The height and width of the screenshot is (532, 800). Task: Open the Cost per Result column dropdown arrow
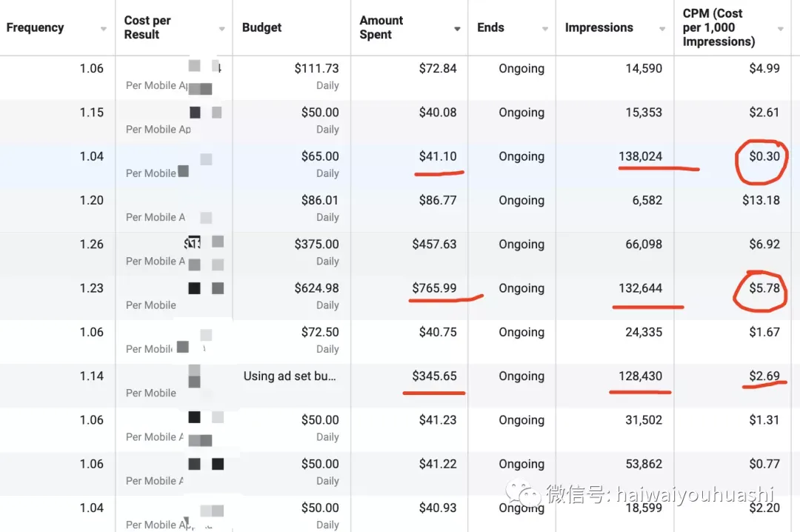(x=222, y=29)
